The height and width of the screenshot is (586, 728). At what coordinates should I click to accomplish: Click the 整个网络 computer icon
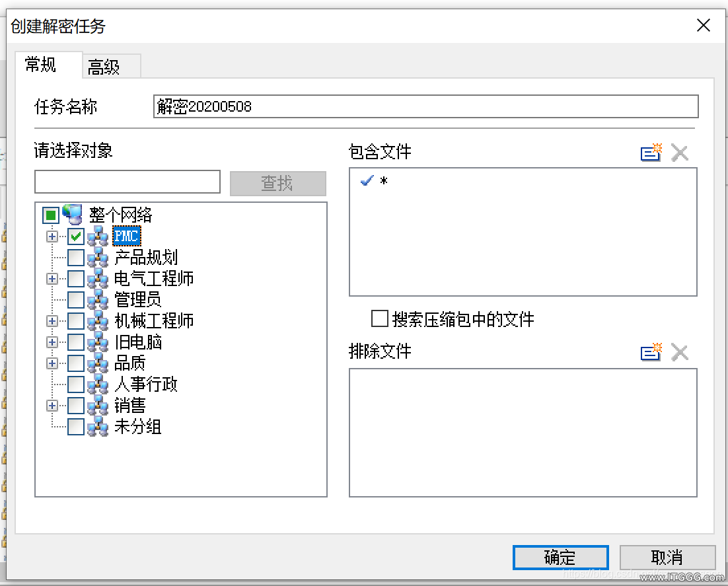[73, 214]
